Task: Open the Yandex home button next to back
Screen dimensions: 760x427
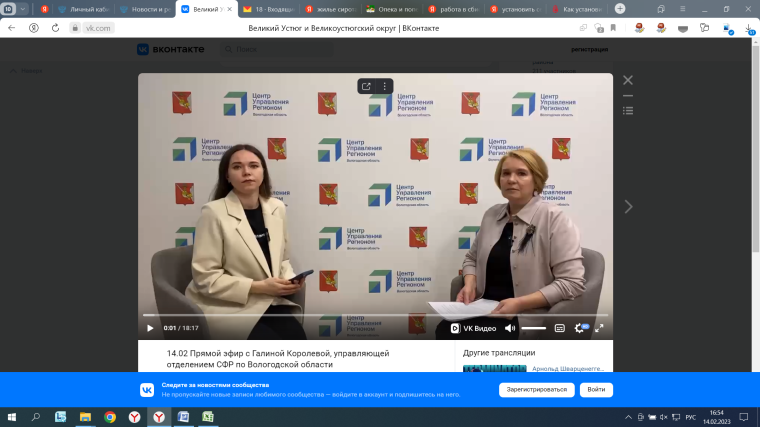Action: coord(33,28)
